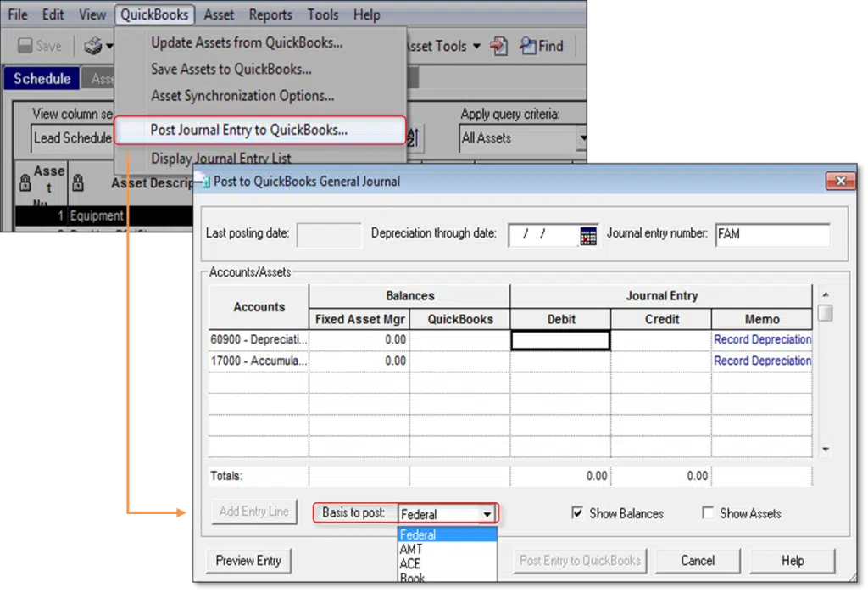This screenshot has width=868, height=593.
Task: Expand the print icon dropdown arrow
Action: pyautogui.click(x=109, y=46)
